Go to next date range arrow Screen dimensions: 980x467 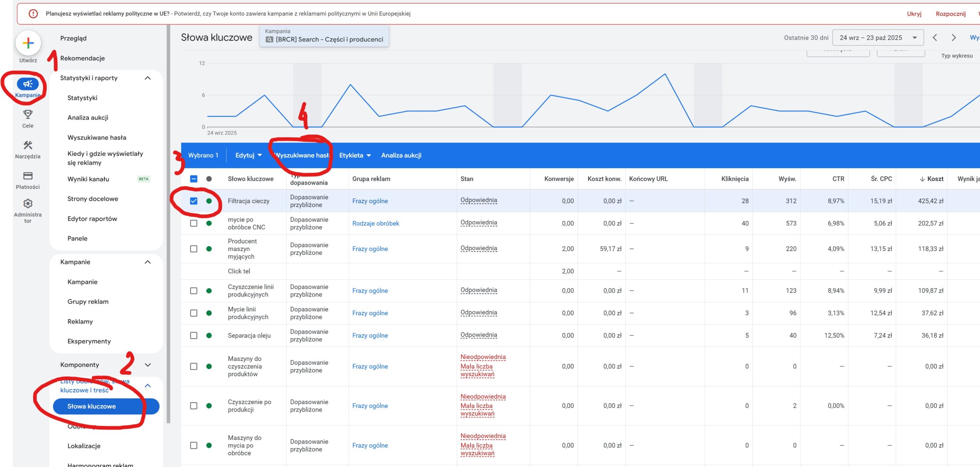tap(954, 38)
